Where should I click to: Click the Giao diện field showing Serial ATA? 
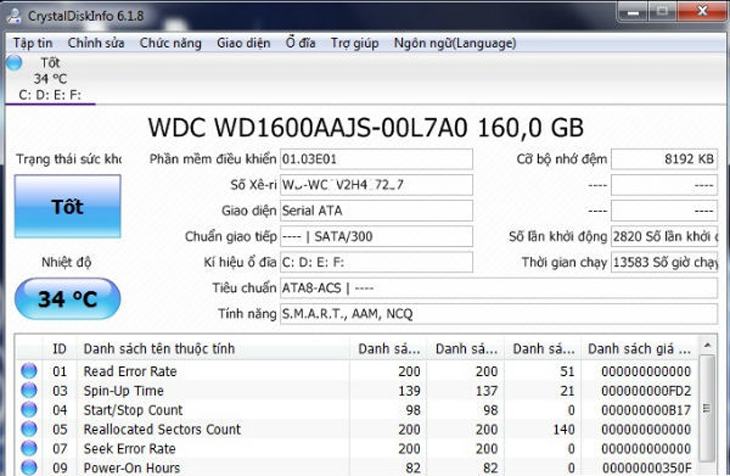(x=376, y=211)
